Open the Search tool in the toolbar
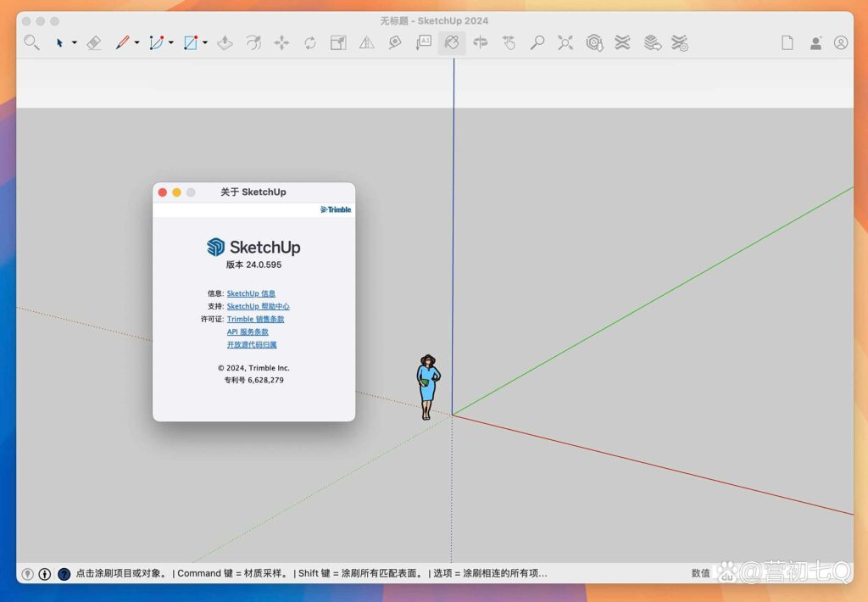This screenshot has height=602, width=868. [31, 42]
